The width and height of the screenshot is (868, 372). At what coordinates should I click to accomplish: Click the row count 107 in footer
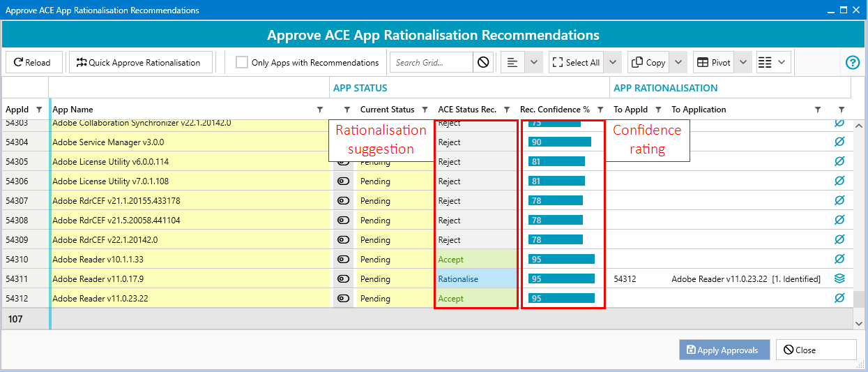[x=15, y=318]
